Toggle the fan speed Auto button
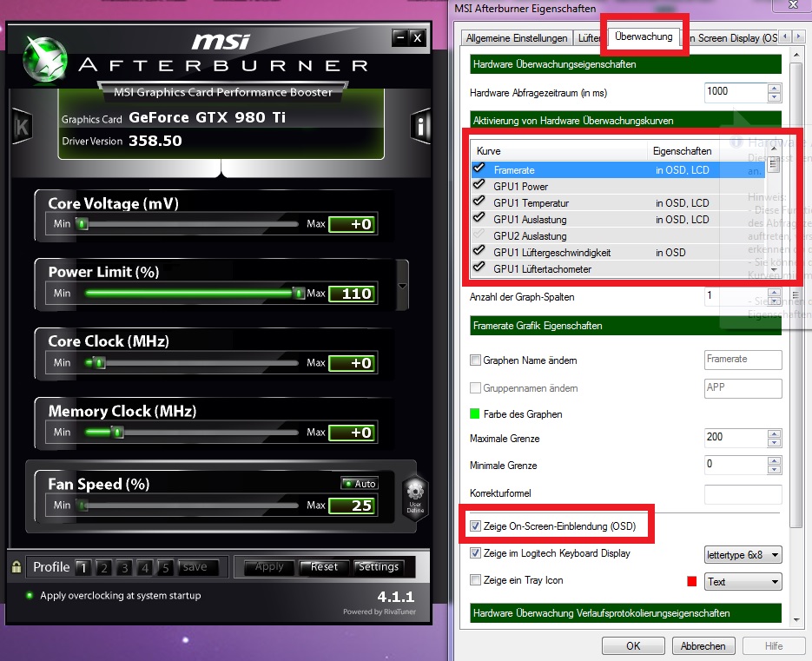The height and width of the screenshot is (661, 812). coord(360,483)
